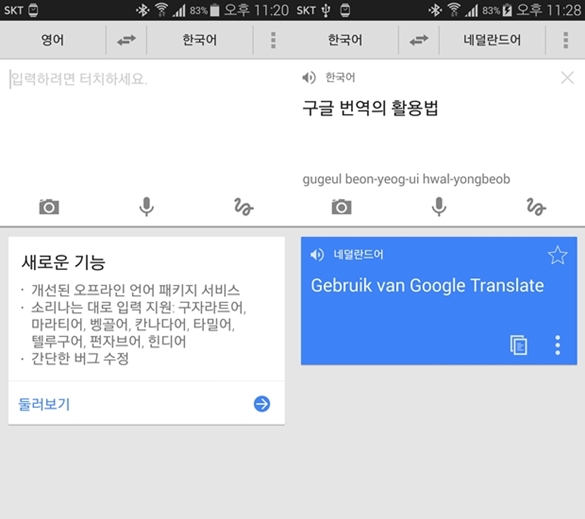Star the Gebruik van Google Translate translation
The width and height of the screenshot is (585, 519).
point(557,255)
